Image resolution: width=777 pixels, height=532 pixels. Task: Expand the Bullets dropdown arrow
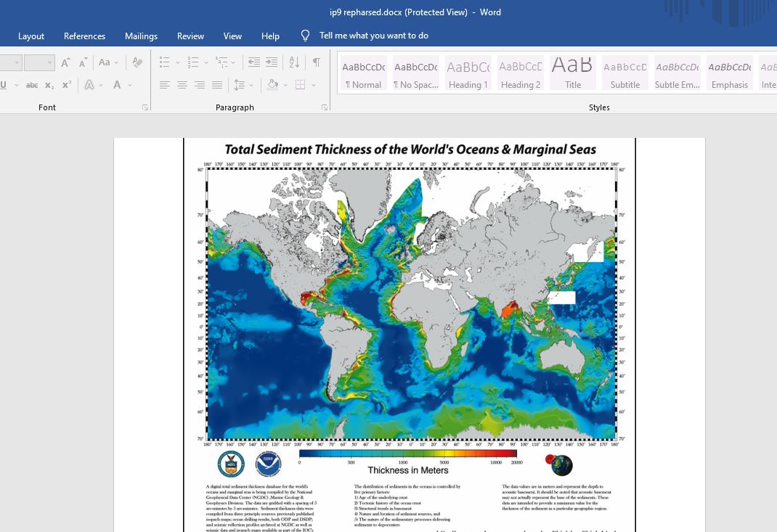click(x=177, y=63)
